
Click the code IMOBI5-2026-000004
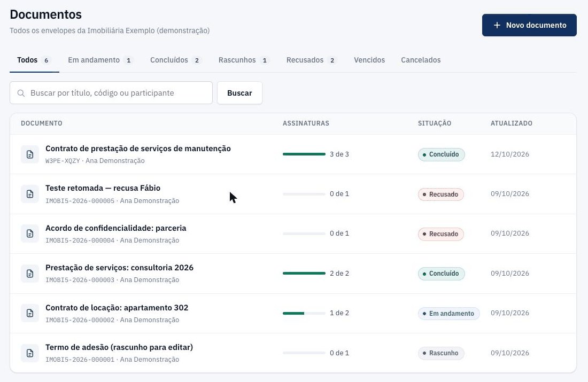(80, 240)
